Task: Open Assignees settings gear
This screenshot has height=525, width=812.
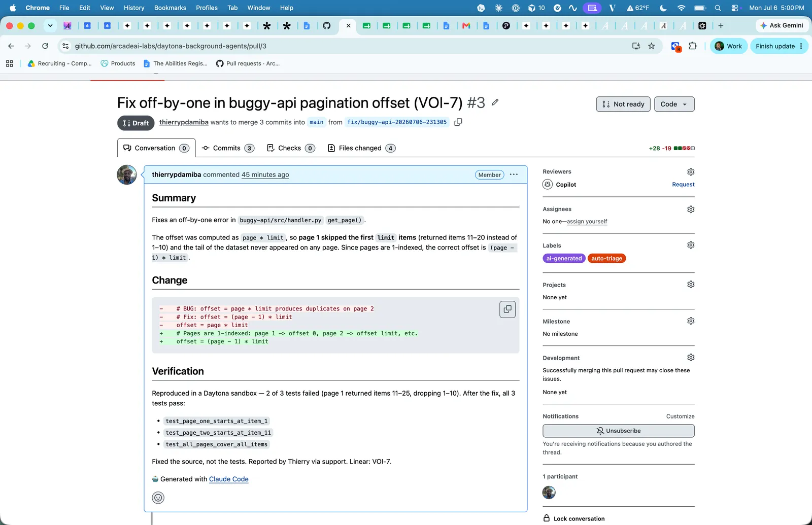Action: coord(691,209)
